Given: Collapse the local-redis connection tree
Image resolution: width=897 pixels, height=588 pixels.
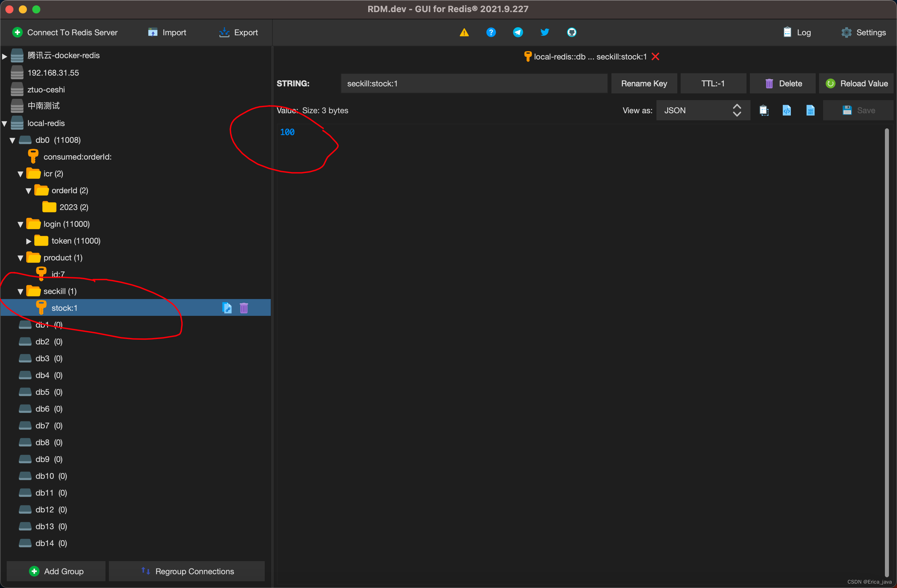Looking at the screenshot, I should coord(4,123).
